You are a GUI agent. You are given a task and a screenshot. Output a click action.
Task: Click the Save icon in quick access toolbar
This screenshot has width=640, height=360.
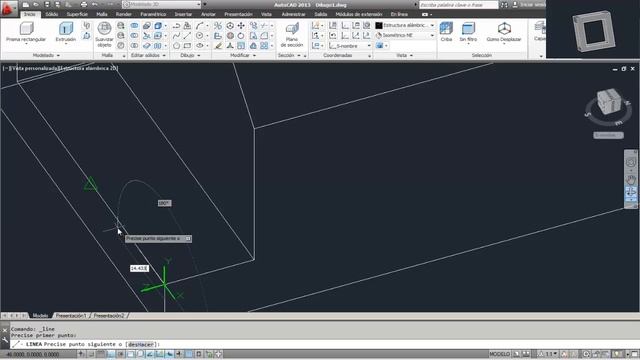(47, 4)
